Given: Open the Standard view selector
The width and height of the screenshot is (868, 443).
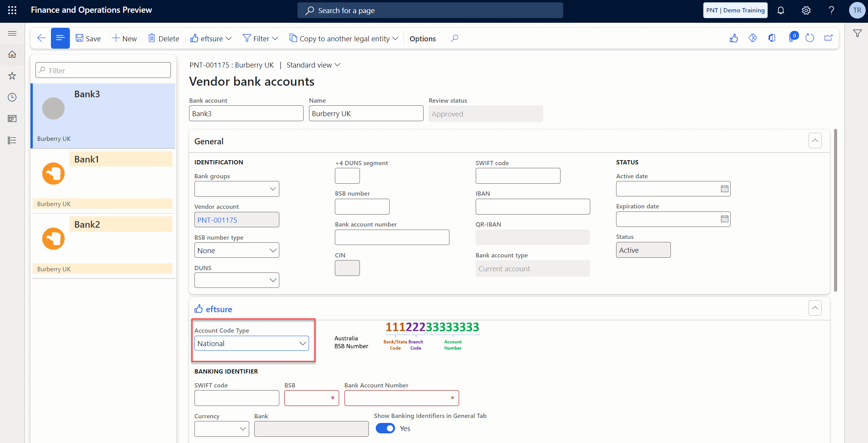Looking at the screenshot, I should tap(313, 65).
